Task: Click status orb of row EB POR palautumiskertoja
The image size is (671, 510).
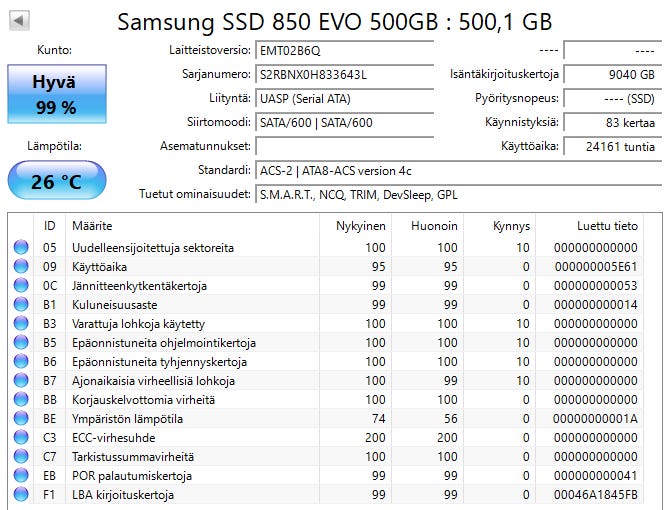Action: coord(21,475)
